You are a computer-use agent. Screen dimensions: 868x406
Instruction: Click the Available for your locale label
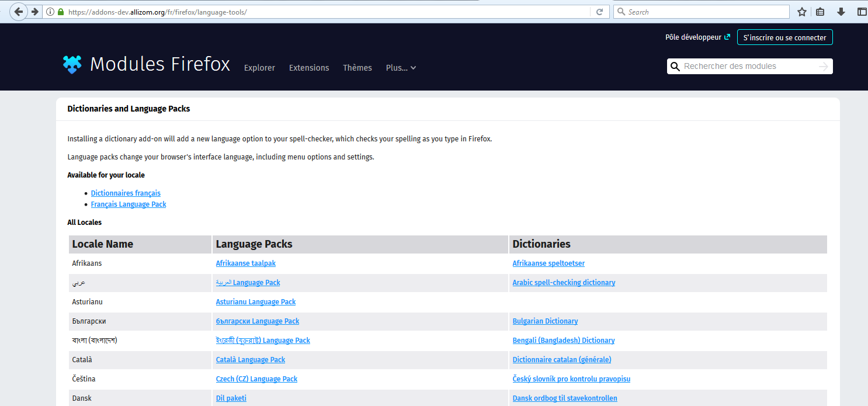[106, 175]
